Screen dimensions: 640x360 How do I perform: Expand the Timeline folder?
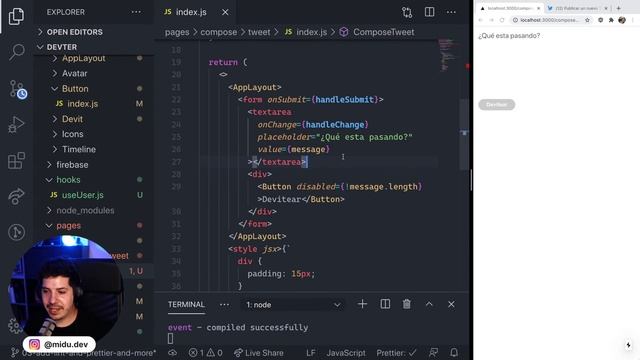coord(79,149)
